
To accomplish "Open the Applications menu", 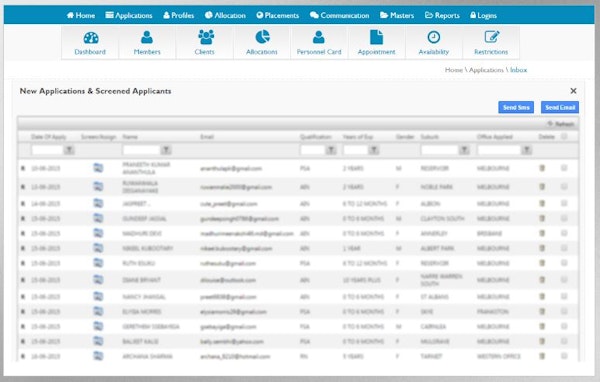I will [129, 15].
